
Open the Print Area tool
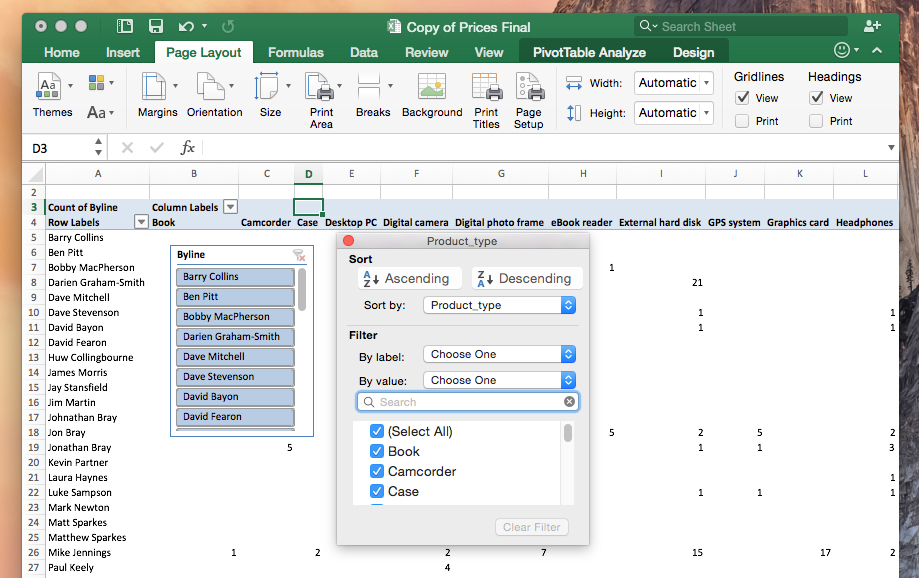click(x=321, y=96)
